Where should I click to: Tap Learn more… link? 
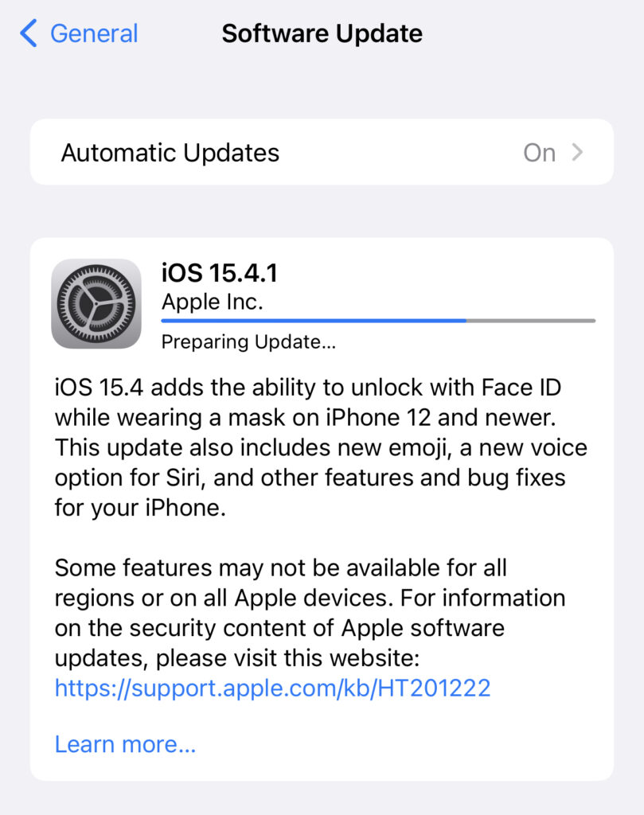coord(125,744)
